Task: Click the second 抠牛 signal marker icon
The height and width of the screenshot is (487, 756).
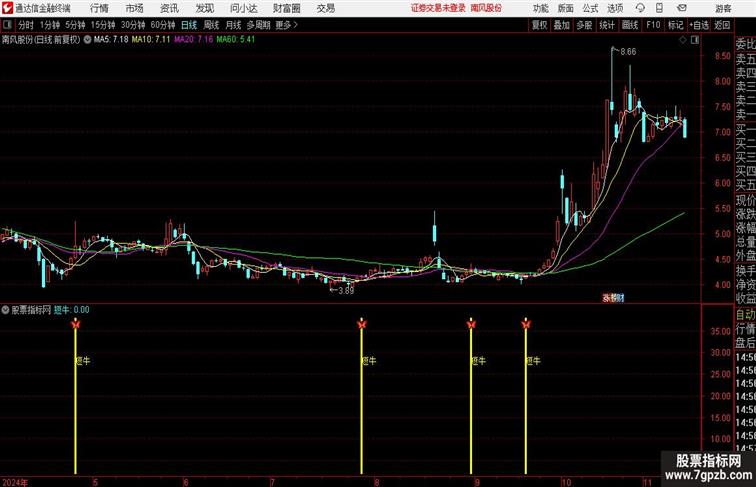Action: click(362, 324)
